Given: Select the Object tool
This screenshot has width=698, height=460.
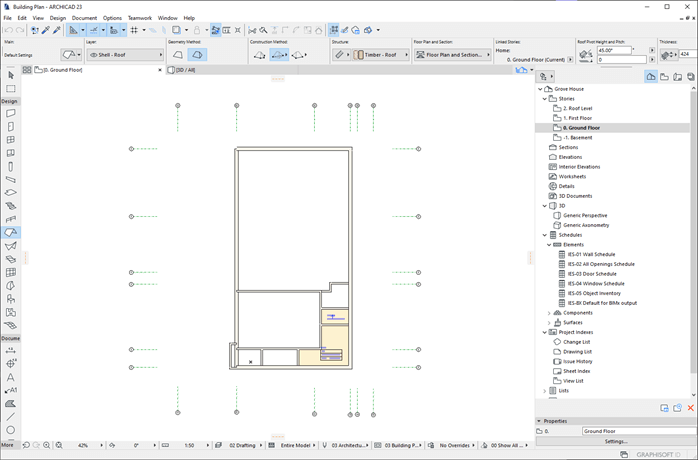Looking at the screenshot, I should pos(11,299).
